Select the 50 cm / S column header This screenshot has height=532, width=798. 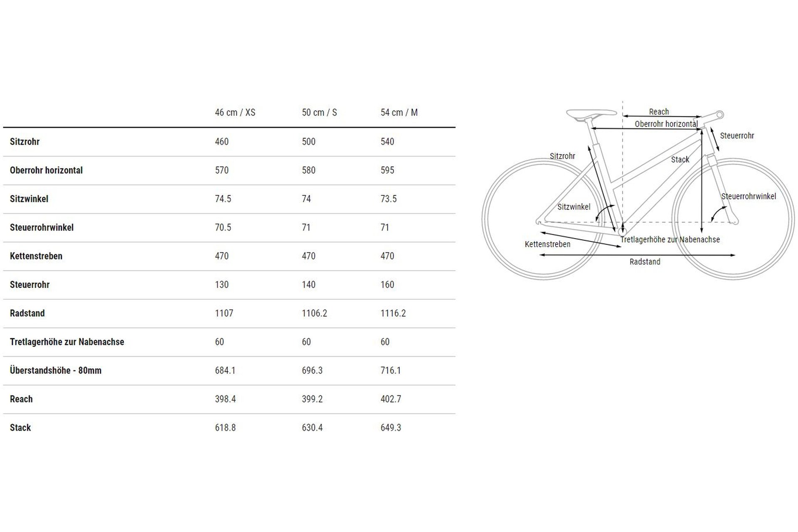click(319, 112)
